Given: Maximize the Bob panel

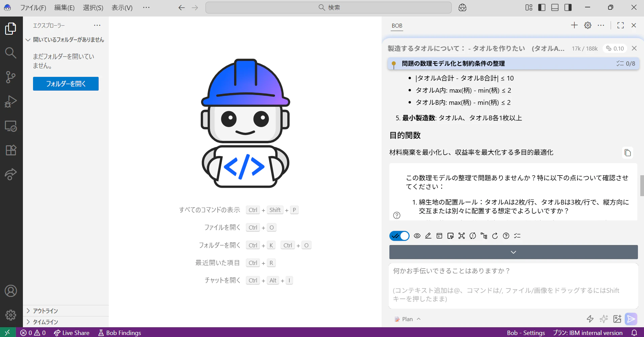Looking at the screenshot, I should click(620, 25).
